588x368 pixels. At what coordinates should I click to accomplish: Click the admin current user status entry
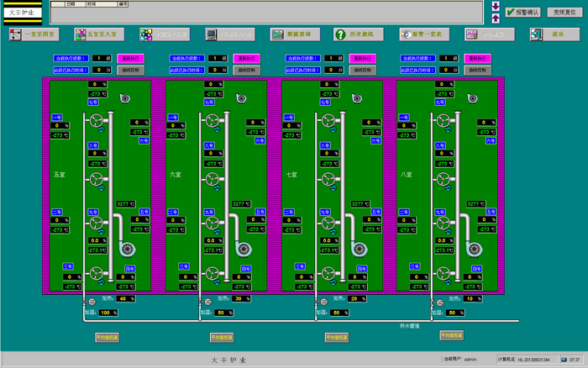click(460, 360)
